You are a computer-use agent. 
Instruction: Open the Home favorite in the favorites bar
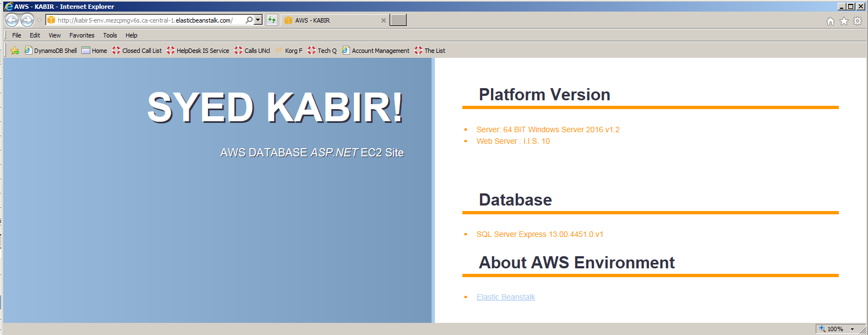coord(94,51)
